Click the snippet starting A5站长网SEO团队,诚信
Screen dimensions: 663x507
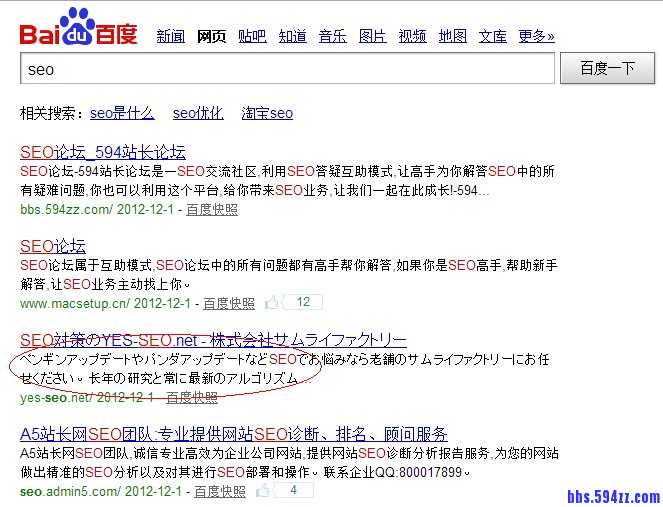(289, 463)
